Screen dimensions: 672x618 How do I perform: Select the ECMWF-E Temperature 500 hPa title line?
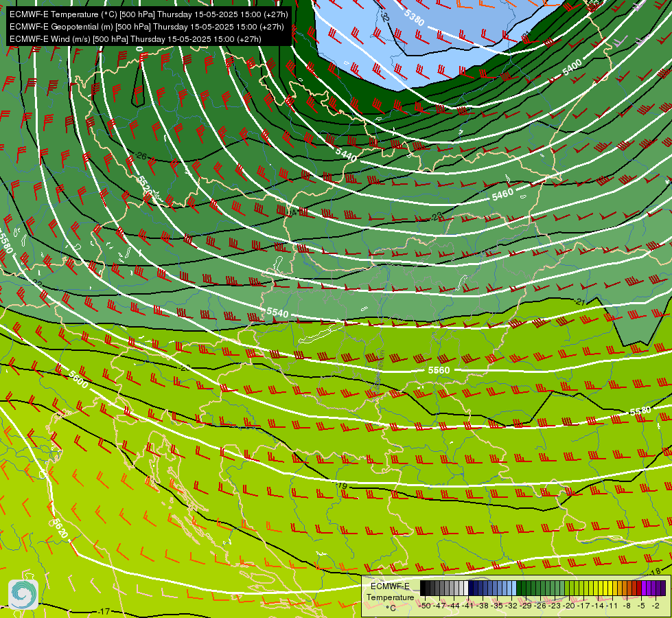tap(148, 14)
